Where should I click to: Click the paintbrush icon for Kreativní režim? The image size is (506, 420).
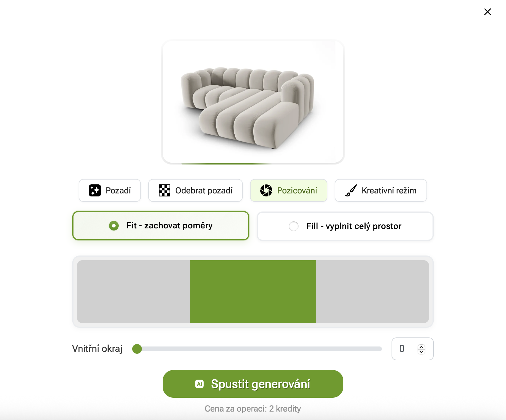(x=351, y=190)
